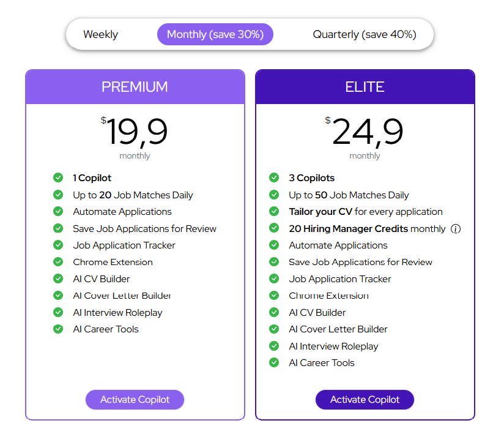Click the Hiring Manager Credits info icon

click(455, 229)
